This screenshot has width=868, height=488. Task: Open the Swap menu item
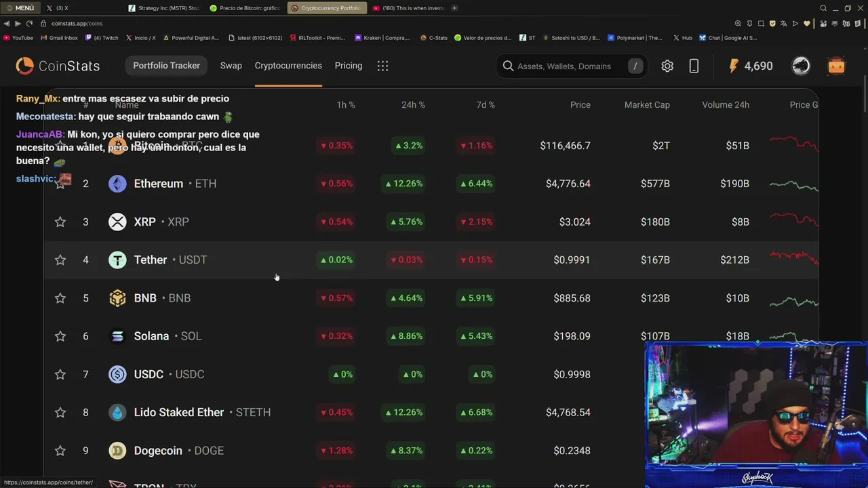(x=231, y=66)
